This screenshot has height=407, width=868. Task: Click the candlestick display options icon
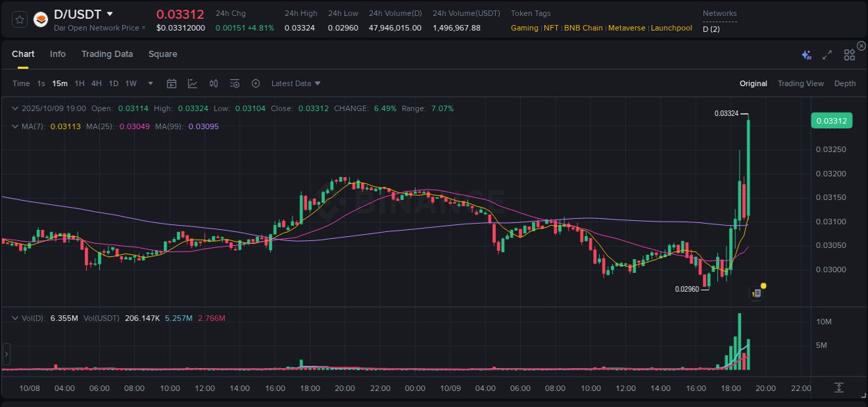pyautogui.click(x=214, y=83)
